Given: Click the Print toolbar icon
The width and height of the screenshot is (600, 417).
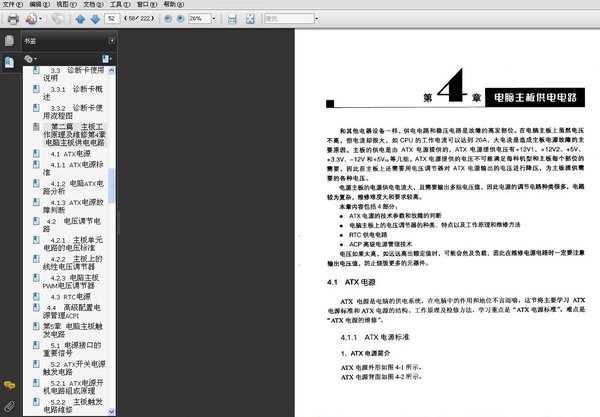Looking at the screenshot, I should click(13, 18).
